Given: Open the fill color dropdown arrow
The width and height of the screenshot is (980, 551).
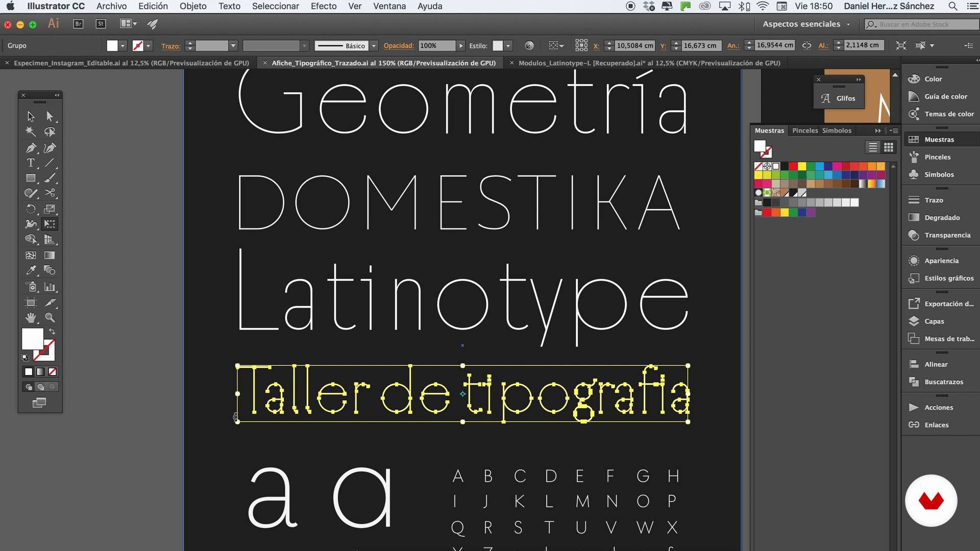Looking at the screenshot, I should tap(122, 46).
